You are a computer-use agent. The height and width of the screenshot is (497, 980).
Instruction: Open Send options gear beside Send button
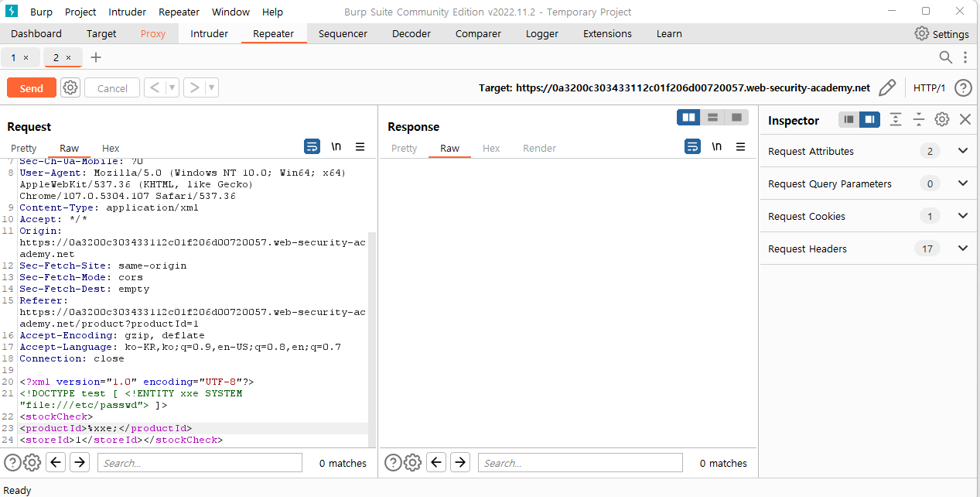(70, 87)
